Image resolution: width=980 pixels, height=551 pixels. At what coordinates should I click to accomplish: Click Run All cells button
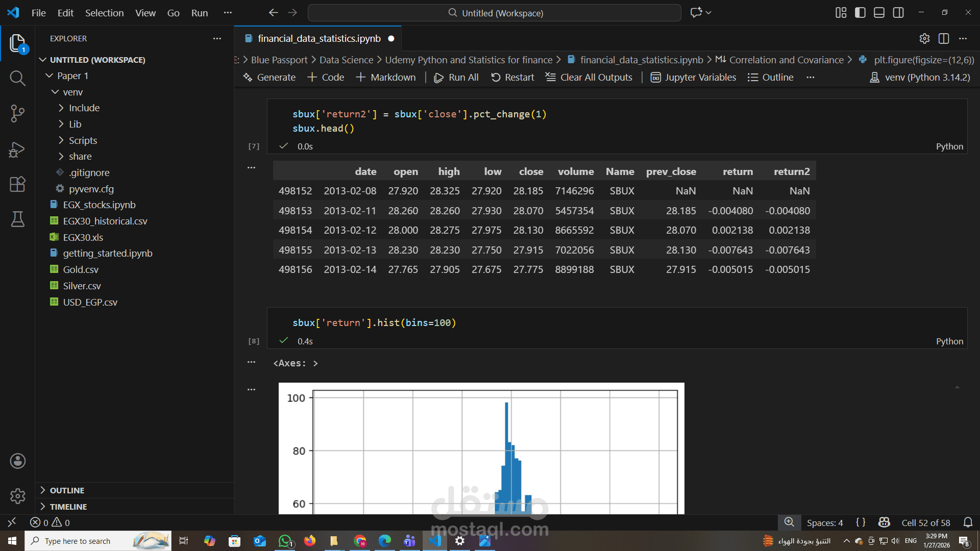[456, 77]
